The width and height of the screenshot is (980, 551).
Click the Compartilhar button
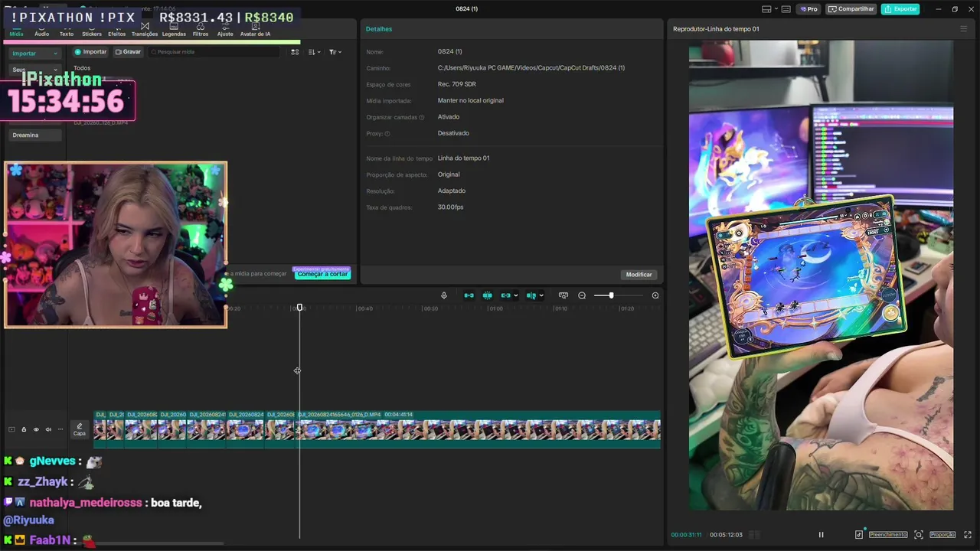851,9
